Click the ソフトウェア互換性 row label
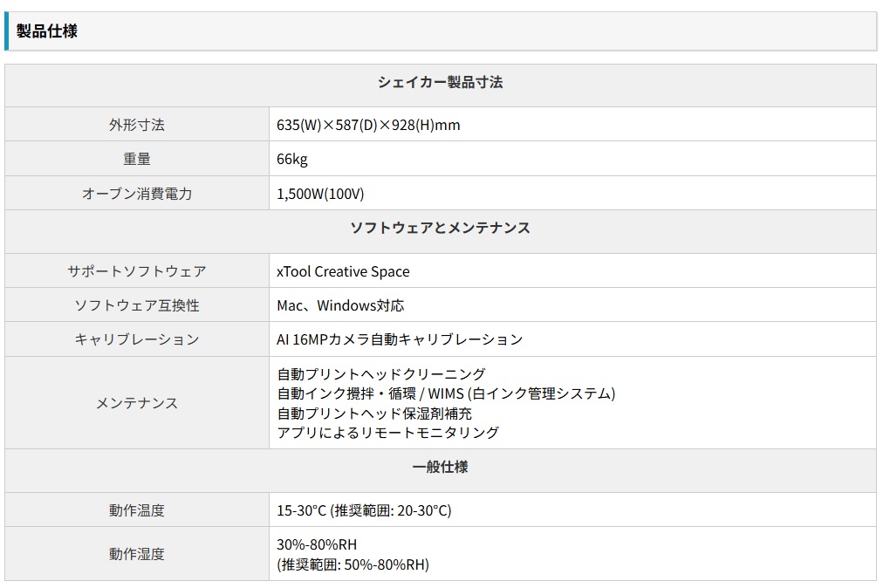883x588 pixels. click(137, 305)
